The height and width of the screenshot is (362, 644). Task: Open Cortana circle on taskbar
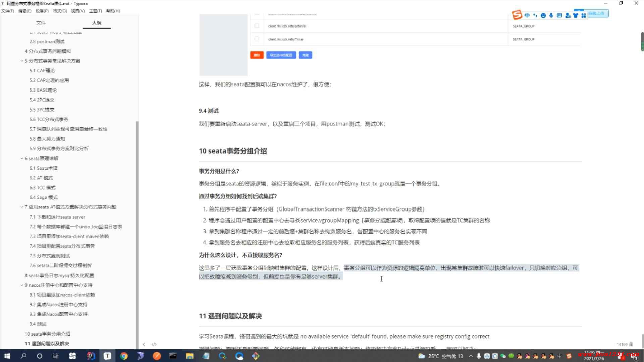[39, 356]
